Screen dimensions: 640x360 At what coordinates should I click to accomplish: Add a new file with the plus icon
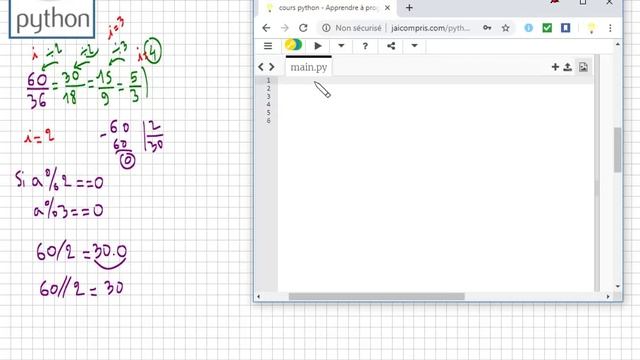555,67
